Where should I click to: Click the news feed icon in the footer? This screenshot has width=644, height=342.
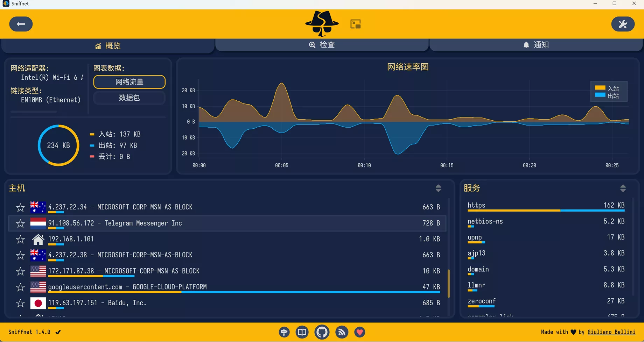(x=342, y=332)
